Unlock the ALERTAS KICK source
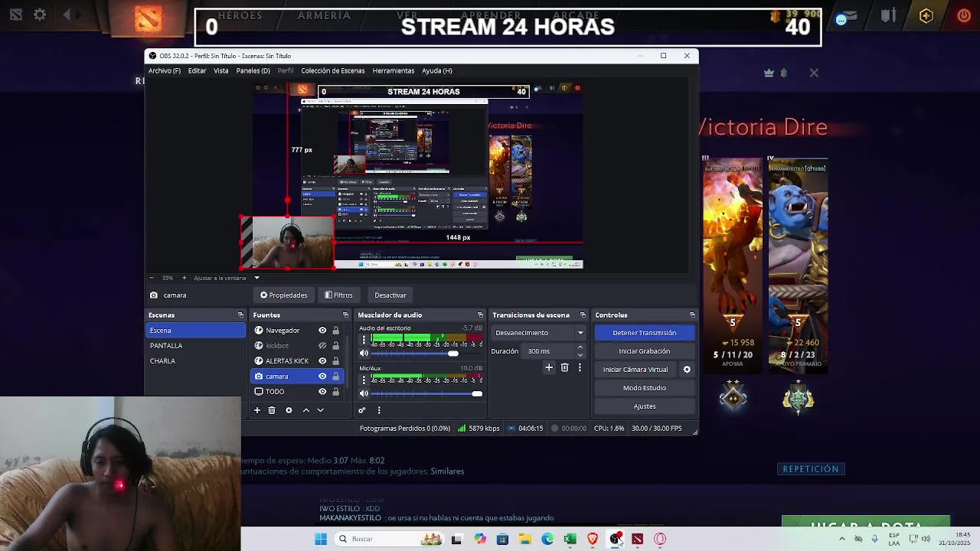Viewport: 980px width, 551px height. click(x=335, y=361)
